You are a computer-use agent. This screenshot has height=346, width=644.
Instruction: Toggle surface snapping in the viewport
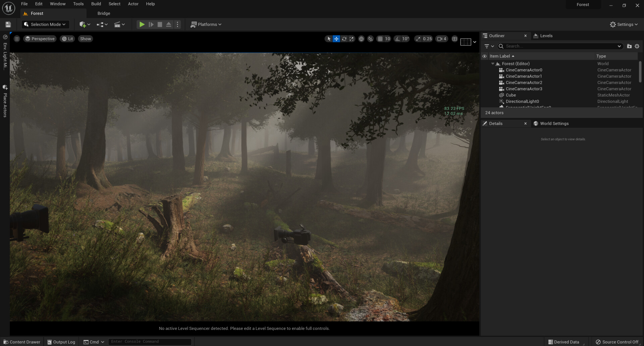point(370,39)
